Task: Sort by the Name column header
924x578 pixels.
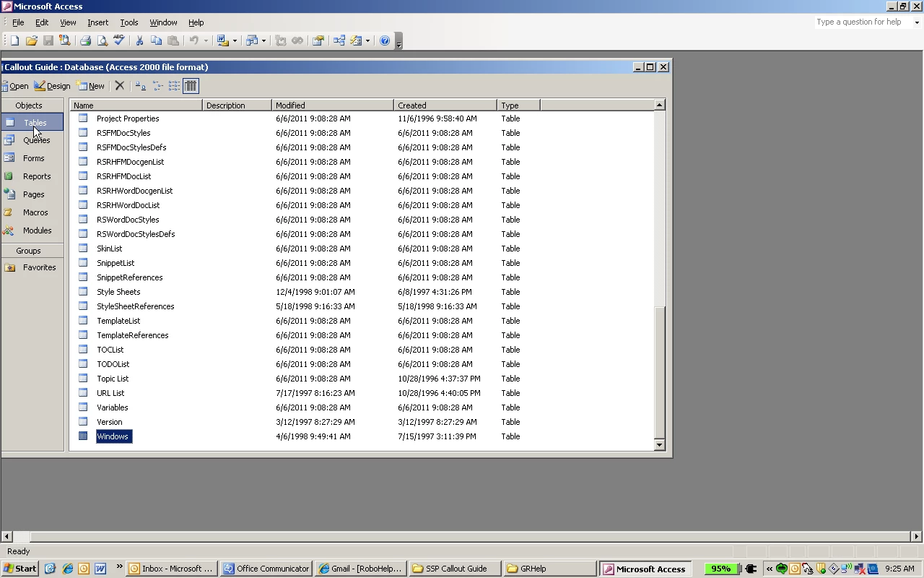Action: (x=136, y=105)
